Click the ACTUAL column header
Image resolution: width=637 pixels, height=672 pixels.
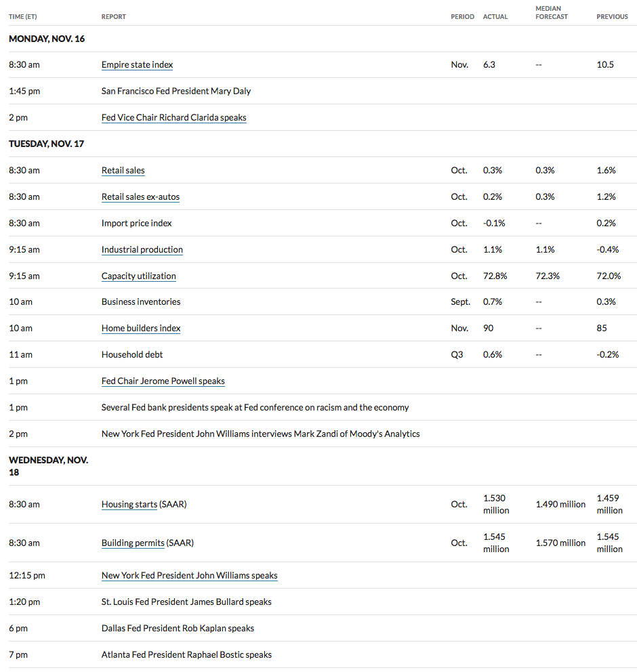495,17
